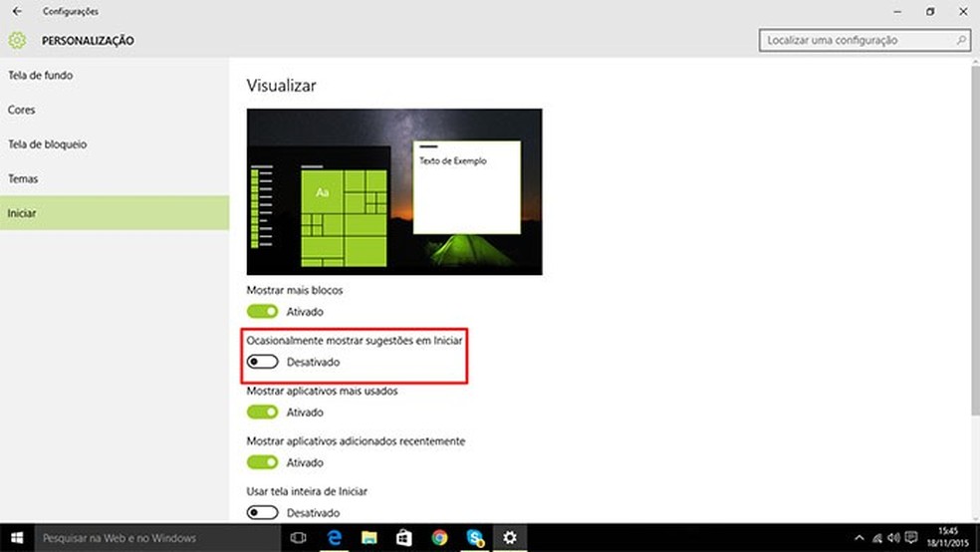Click the Texto de Exemplo sample text
980x552 pixels.
point(452,160)
